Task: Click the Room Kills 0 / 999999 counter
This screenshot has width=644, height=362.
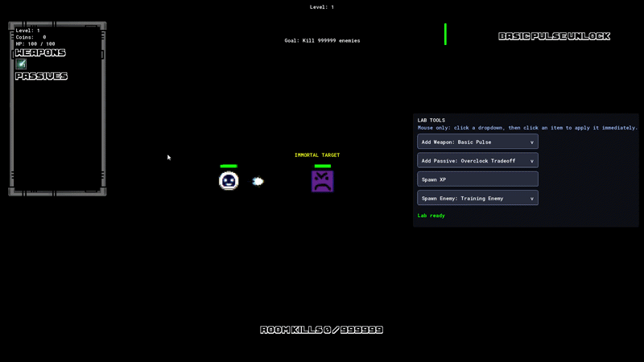Action: pos(321,330)
